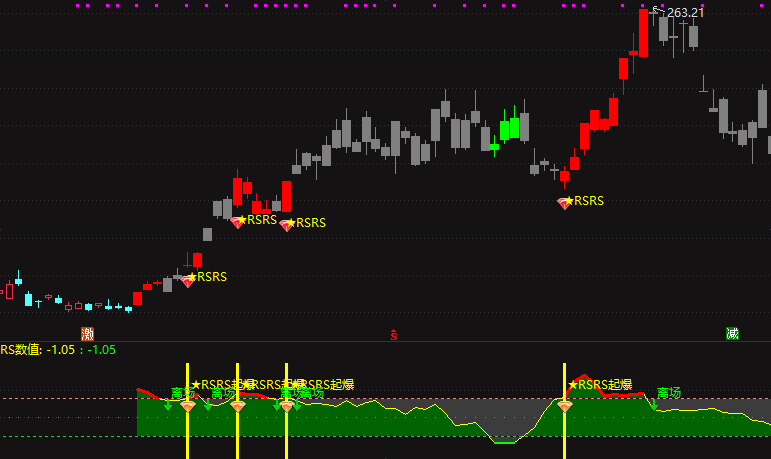Click the lowest RSRS diamond in the price chart

click(187, 281)
